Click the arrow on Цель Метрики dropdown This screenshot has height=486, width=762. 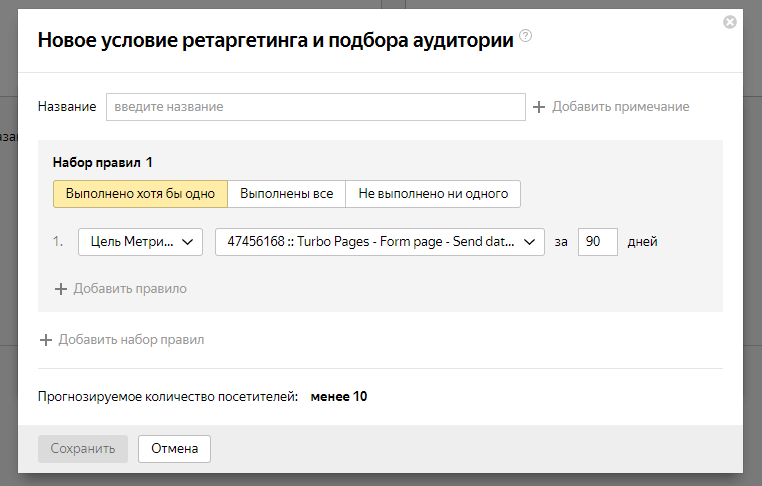tap(189, 242)
